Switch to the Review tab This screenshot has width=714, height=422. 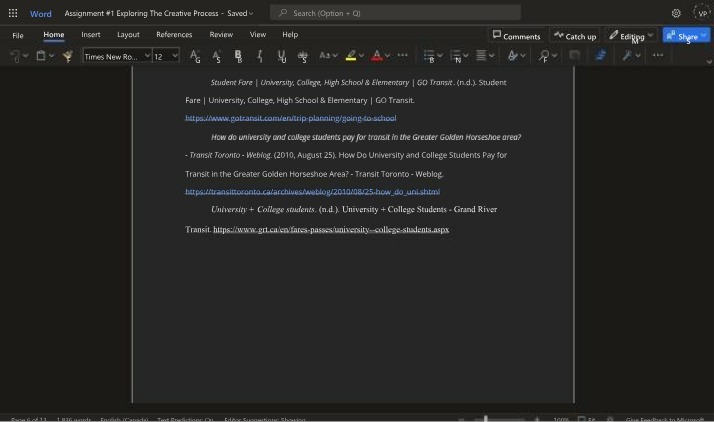click(221, 35)
